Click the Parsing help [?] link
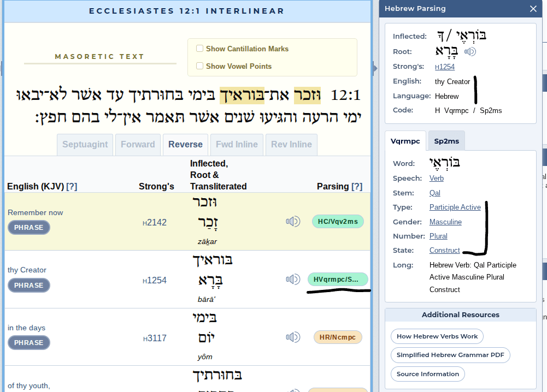The height and width of the screenshot is (392, 547). (357, 186)
